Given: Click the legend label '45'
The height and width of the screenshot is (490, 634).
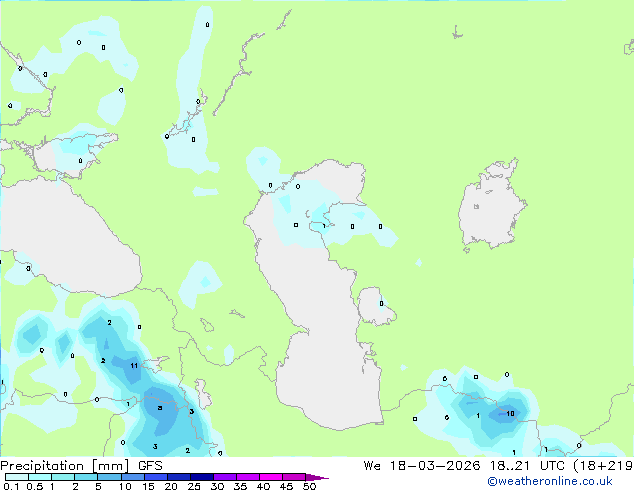Looking at the screenshot, I should 286,486.
